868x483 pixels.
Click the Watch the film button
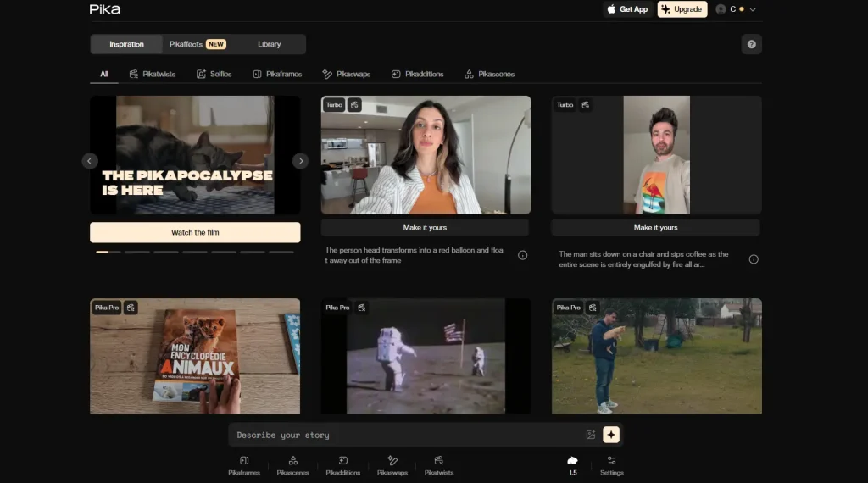point(195,232)
